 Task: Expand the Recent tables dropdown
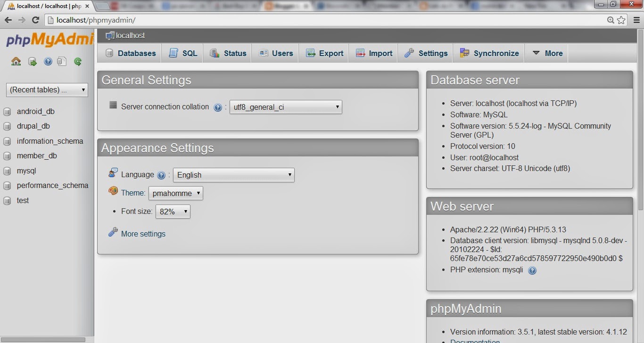(x=46, y=90)
